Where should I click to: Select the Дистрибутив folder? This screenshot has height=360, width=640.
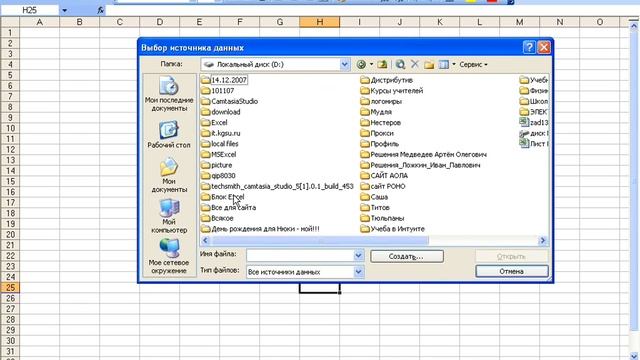[x=387, y=80]
